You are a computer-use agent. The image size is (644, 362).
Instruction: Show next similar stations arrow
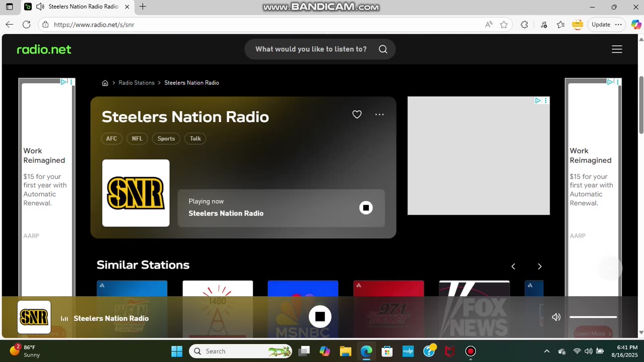point(539,266)
